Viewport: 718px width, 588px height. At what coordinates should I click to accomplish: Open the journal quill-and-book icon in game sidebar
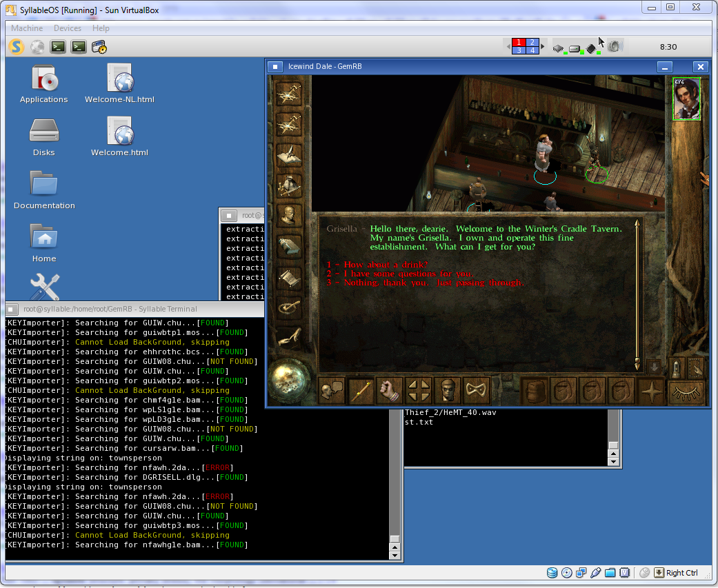click(289, 155)
